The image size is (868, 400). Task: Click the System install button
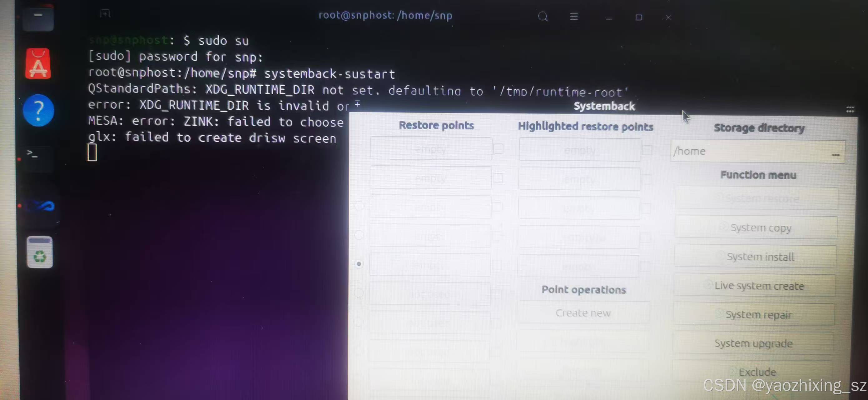pos(756,257)
